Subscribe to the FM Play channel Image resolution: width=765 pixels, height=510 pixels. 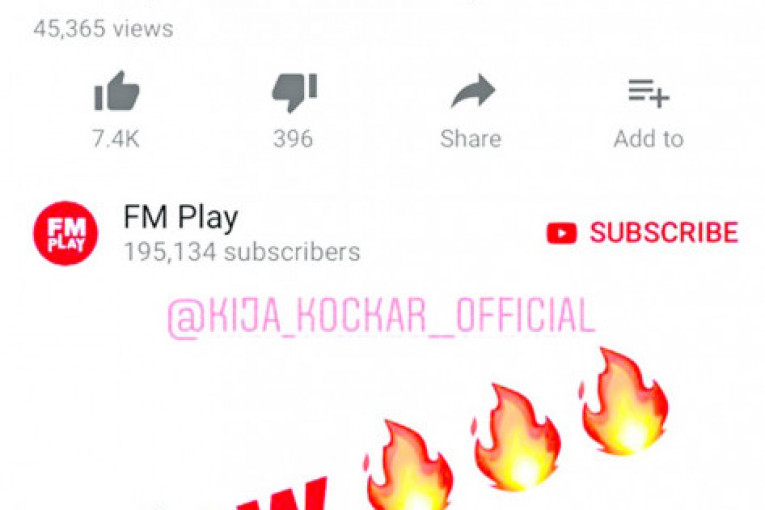642,233
